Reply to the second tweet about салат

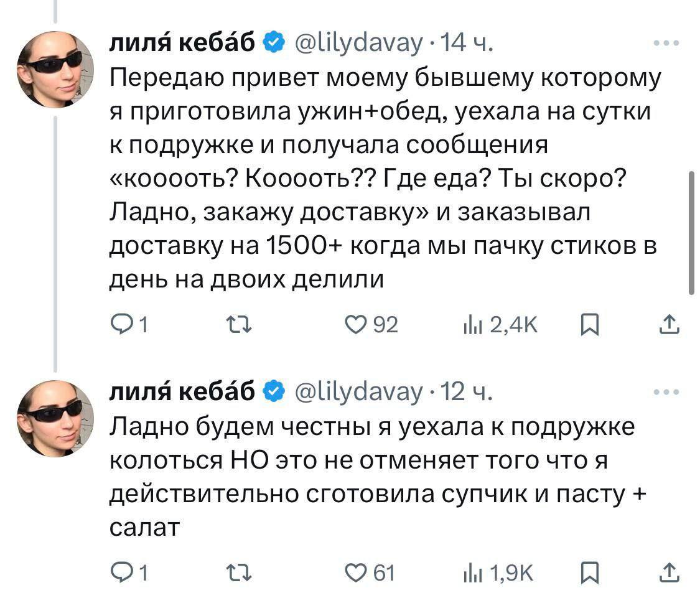click(120, 573)
